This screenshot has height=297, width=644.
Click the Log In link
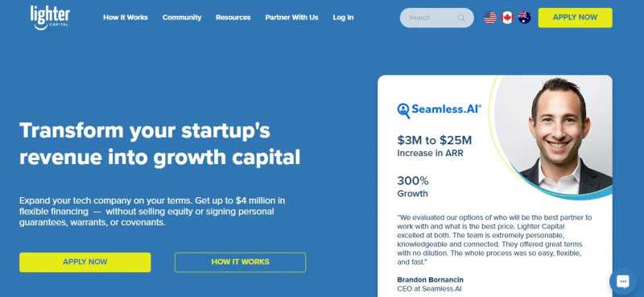tap(343, 18)
